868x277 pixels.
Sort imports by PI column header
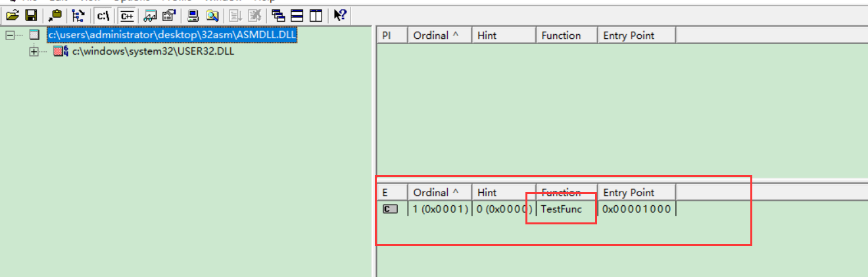(x=392, y=36)
